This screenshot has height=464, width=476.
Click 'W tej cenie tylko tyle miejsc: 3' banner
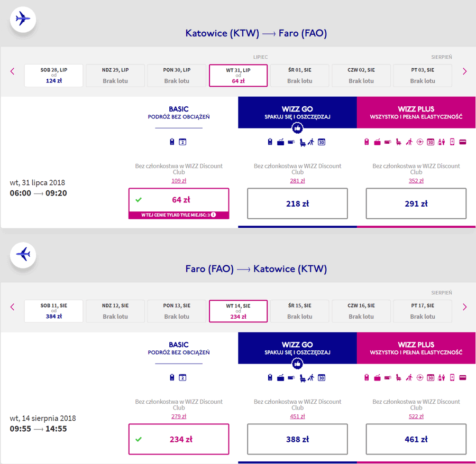179,215
